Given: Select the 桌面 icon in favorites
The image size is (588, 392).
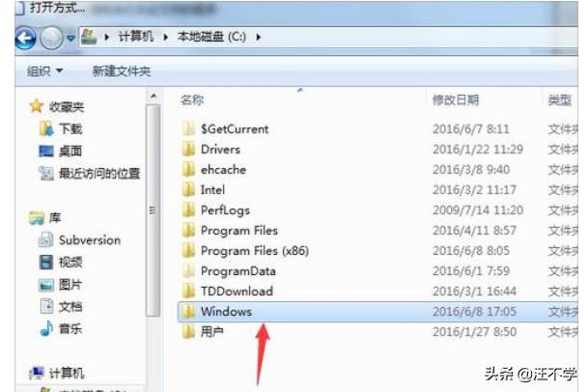Looking at the screenshot, I should (46, 152).
